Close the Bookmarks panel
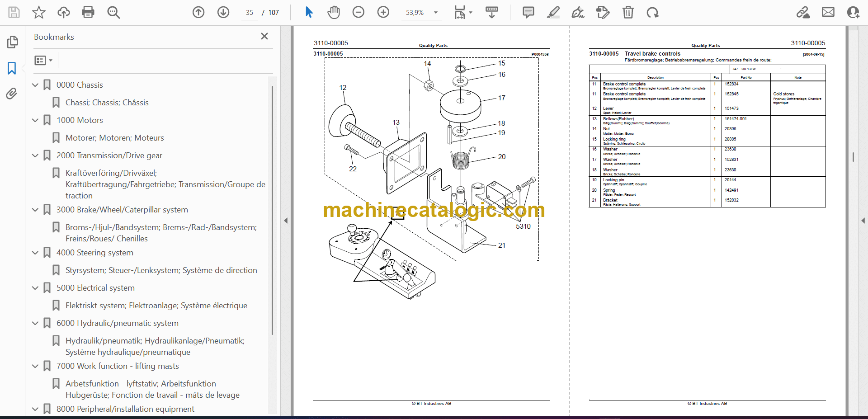 (264, 36)
